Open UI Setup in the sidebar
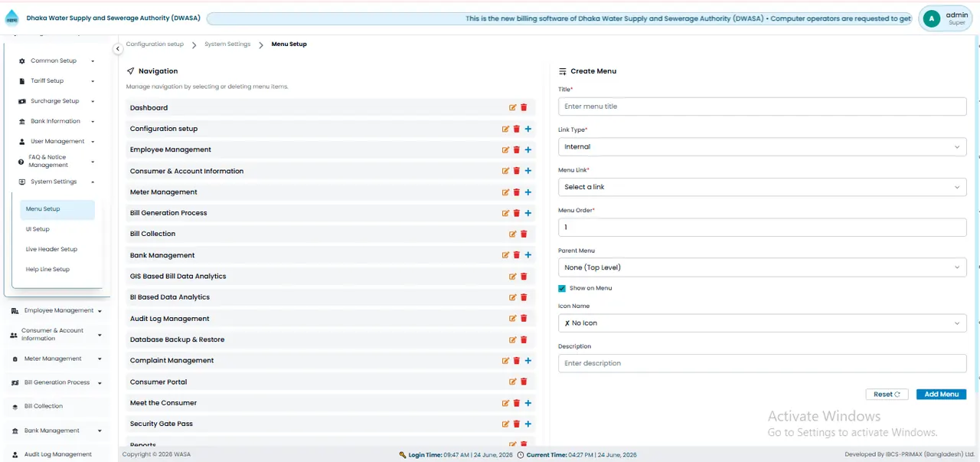The height and width of the screenshot is (462, 980). pyautogui.click(x=38, y=229)
